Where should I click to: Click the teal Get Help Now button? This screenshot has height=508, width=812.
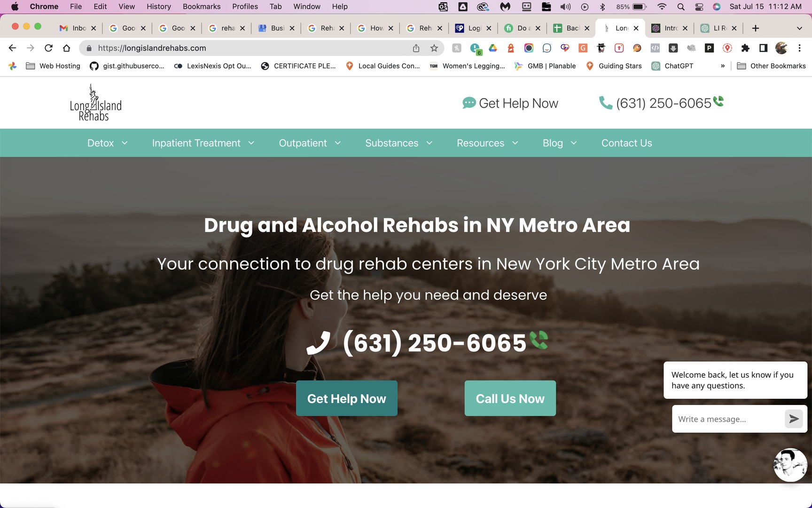click(347, 398)
